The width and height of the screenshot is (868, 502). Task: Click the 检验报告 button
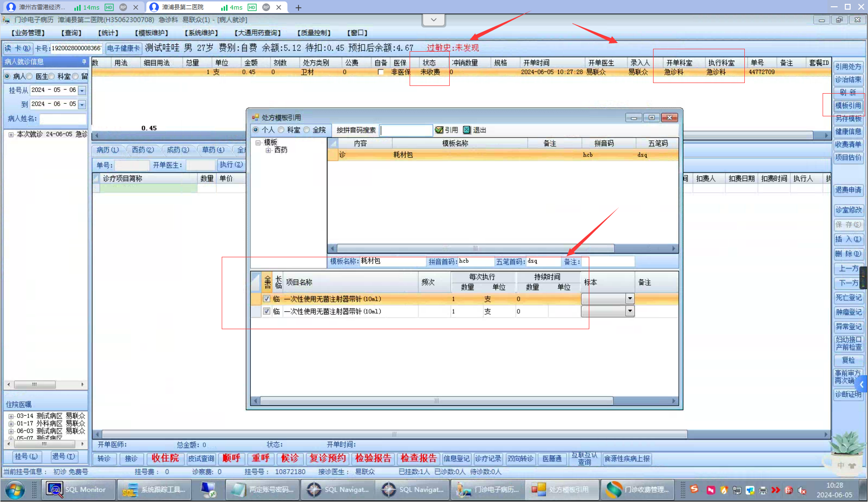point(373,458)
